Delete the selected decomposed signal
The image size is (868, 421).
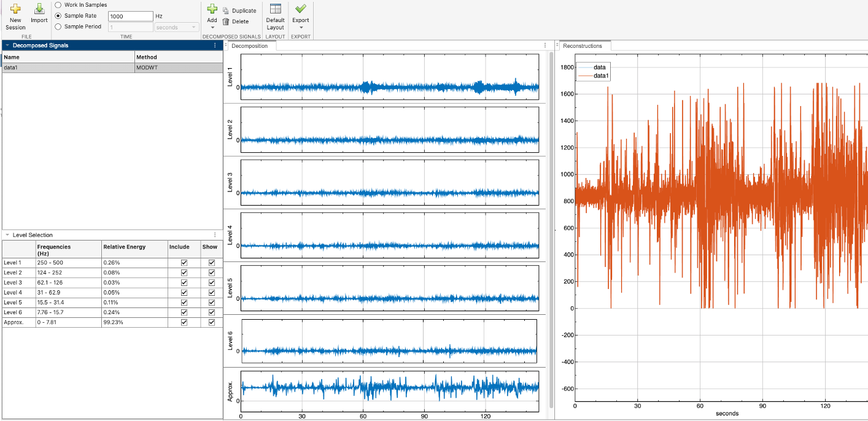(x=236, y=21)
